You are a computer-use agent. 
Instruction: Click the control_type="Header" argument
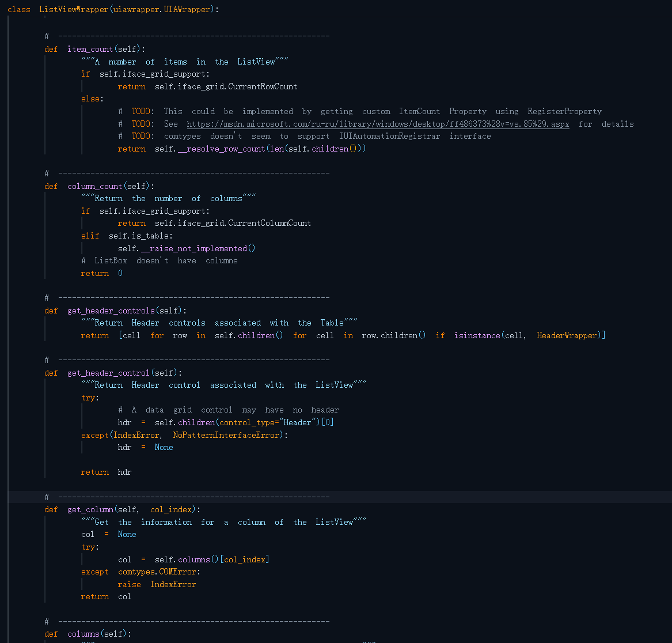coord(267,422)
